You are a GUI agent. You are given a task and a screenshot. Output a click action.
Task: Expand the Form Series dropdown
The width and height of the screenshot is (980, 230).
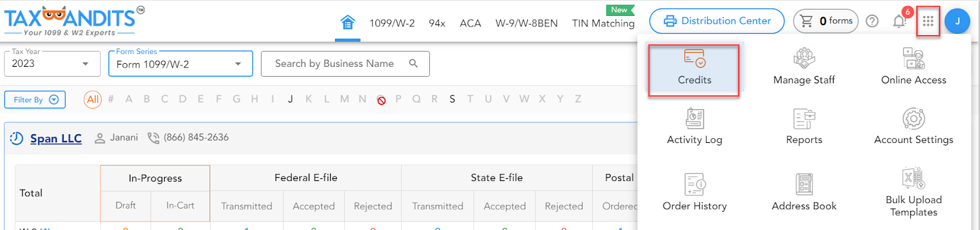pyautogui.click(x=181, y=64)
